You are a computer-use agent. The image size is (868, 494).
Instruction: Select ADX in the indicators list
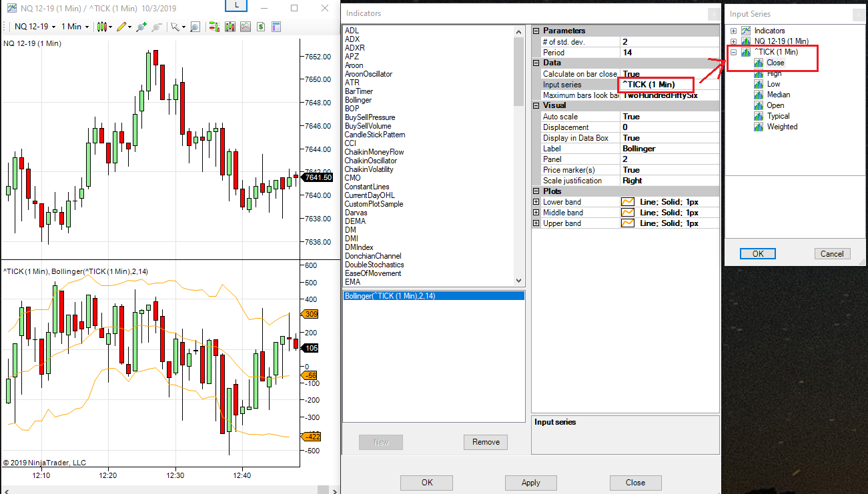pos(352,39)
